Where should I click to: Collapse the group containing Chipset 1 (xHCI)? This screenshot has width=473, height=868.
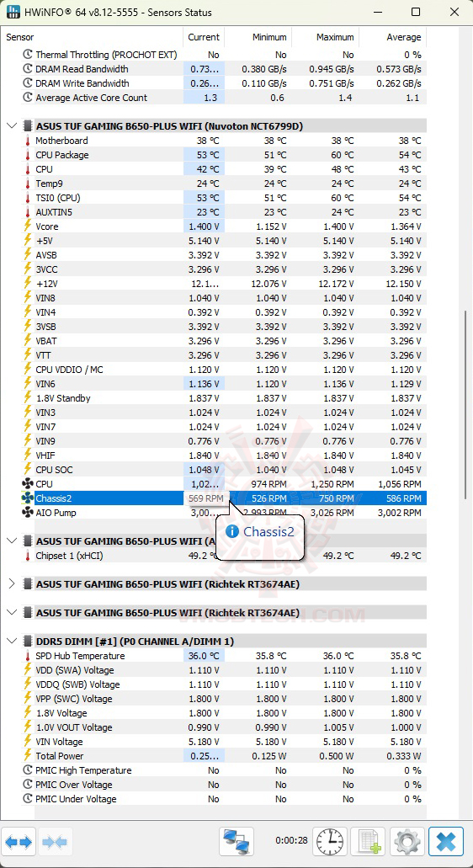12,541
